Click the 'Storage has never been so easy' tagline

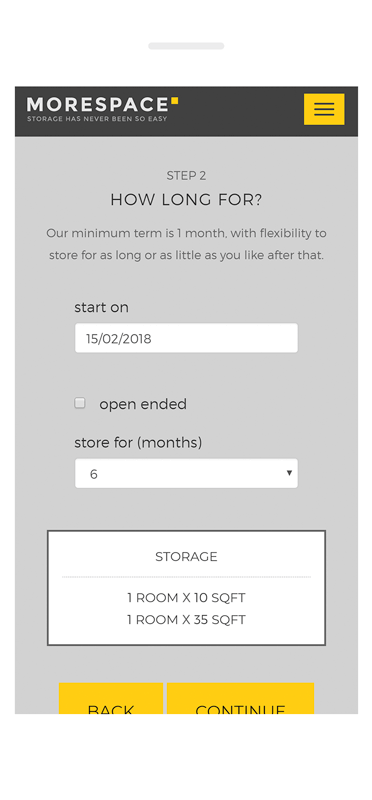coord(97,119)
